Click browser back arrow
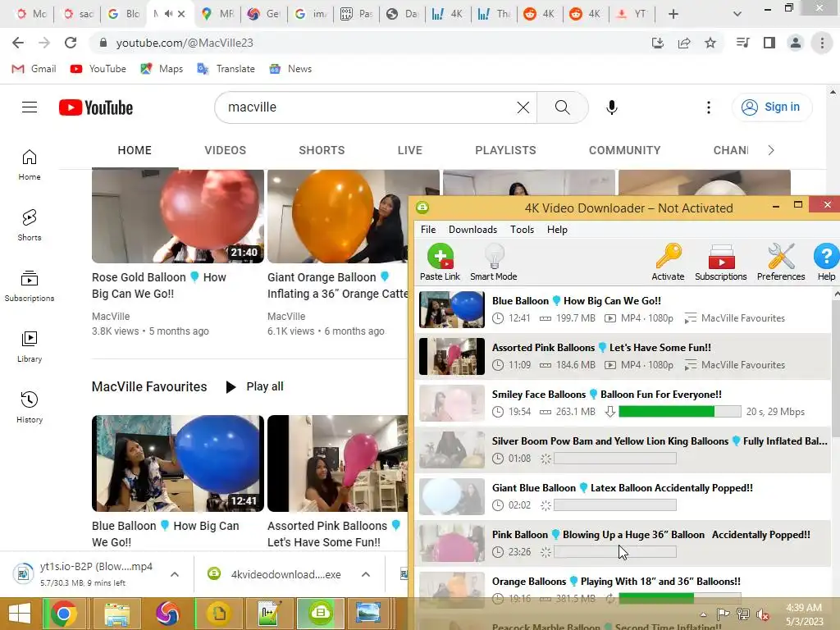 coord(18,43)
